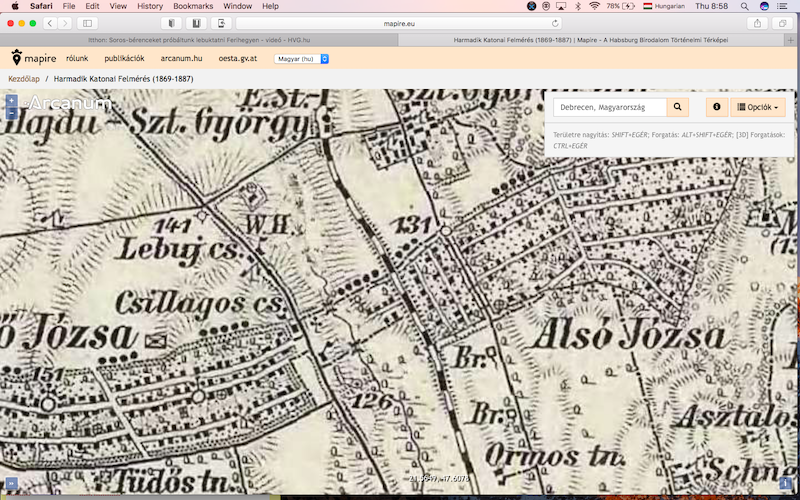
Task: Click the map zoom in plus button
Action: point(11,101)
